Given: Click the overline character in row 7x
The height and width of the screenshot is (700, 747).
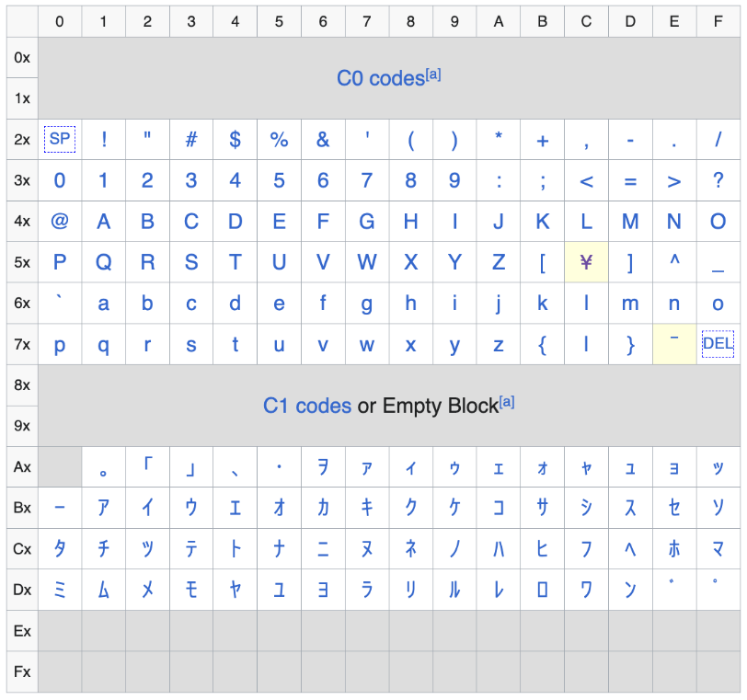Looking at the screenshot, I should pos(674,341).
